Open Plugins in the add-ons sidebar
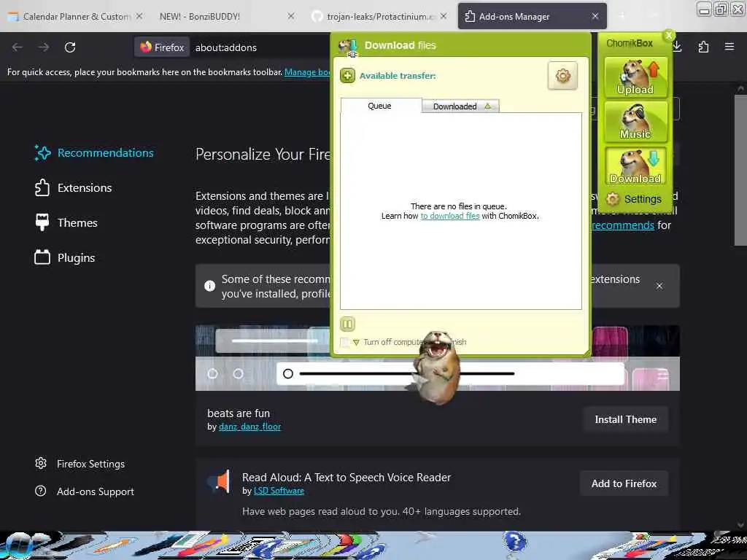 (x=65, y=257)
